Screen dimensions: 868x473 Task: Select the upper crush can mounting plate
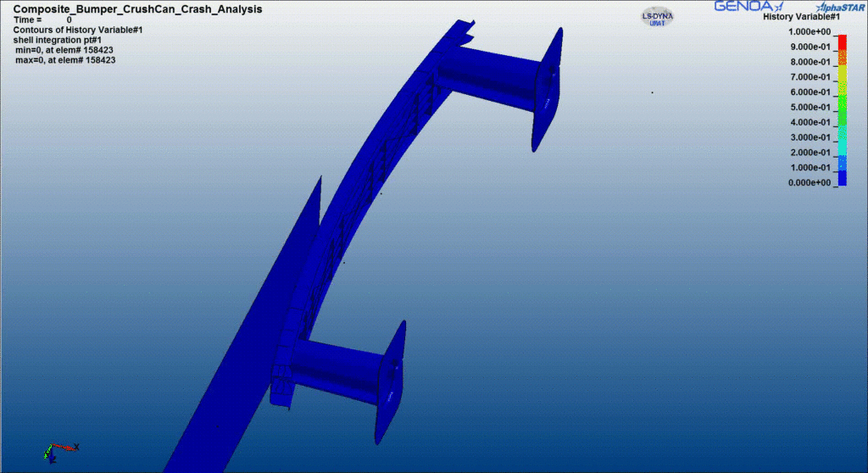tap(548, 90)
